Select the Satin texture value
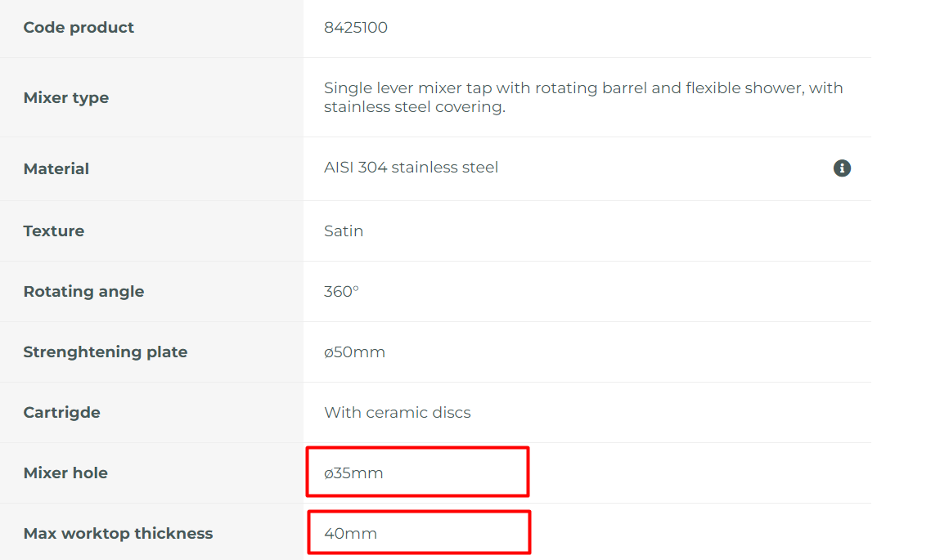This screenshot has height=560, width=931. (x=344, y=231)
